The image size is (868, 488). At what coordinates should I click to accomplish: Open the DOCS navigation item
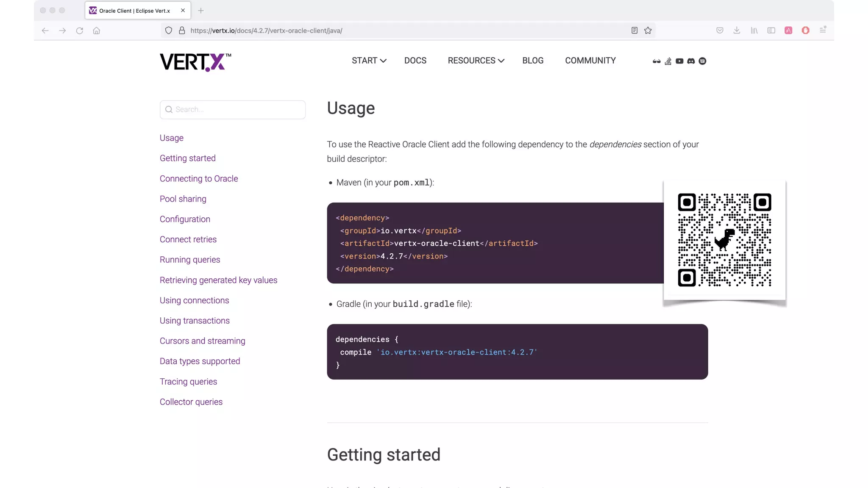coord(415,61)
